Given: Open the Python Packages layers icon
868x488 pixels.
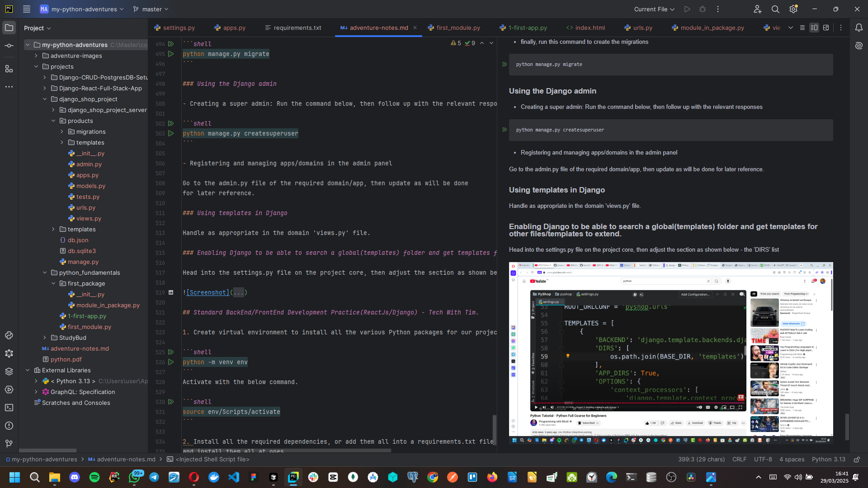Looking at the screenshot, I should click(9, 371).
